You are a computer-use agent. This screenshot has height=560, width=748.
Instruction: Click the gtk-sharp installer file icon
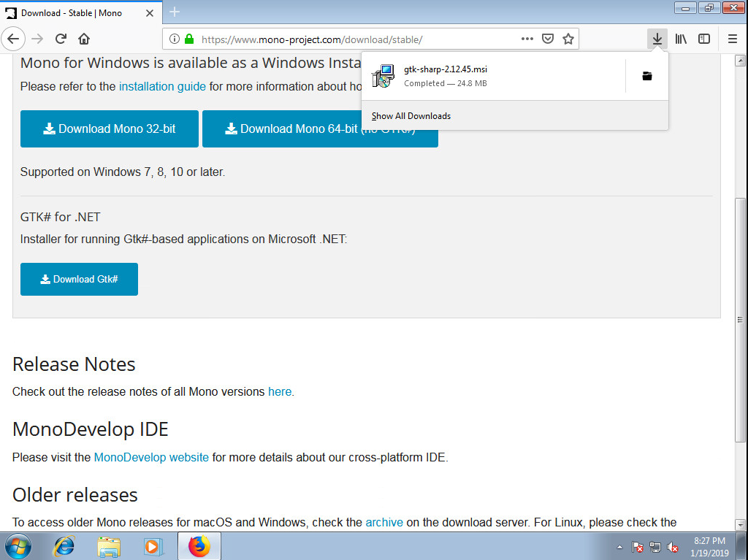[x=383, y=76]
